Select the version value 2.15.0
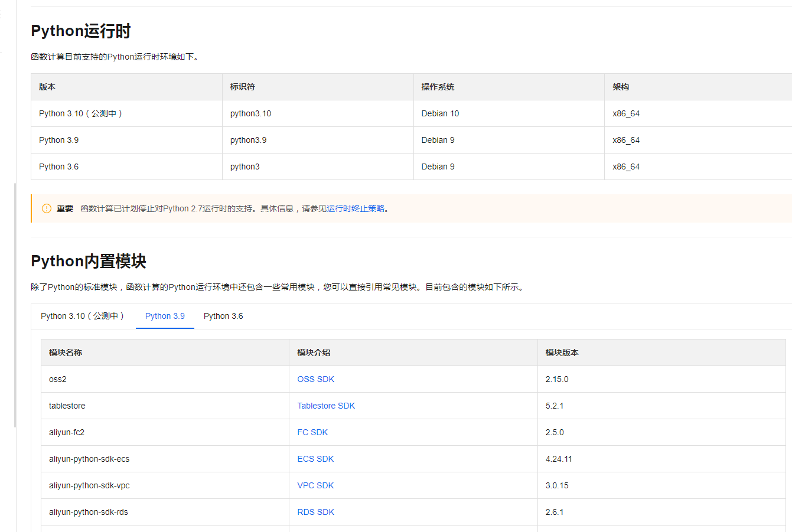792x532 pixels. click(x=557, y=379)
